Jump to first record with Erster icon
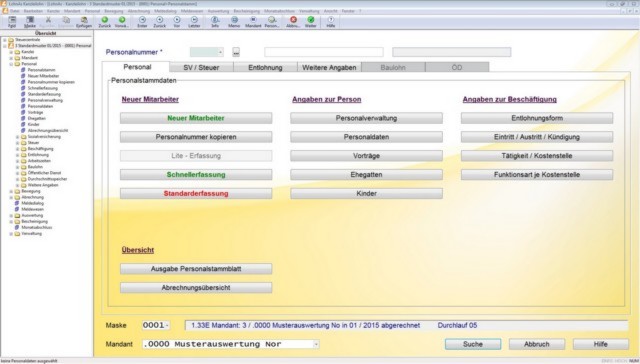 (142, 21)
